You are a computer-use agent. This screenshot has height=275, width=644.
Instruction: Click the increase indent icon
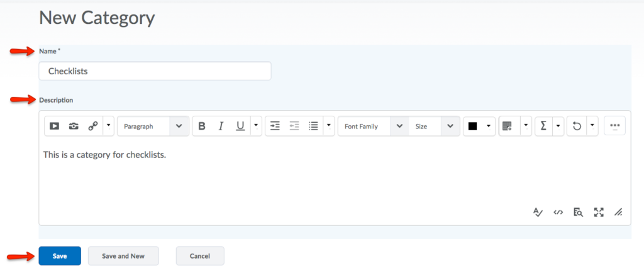pyautogui.click(x=275, y=126)
